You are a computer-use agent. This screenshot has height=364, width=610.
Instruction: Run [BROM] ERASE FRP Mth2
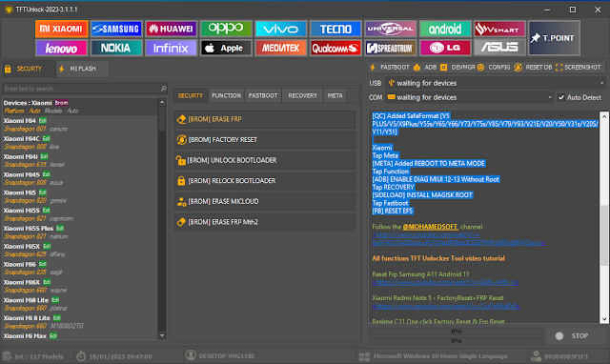[265, 222]
